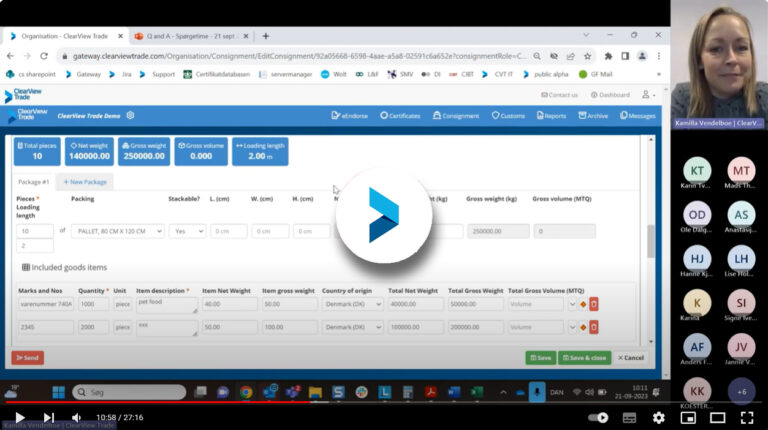Skip to the next video
The width and height of the screenshot is (768, 430).
pos(48,417)
